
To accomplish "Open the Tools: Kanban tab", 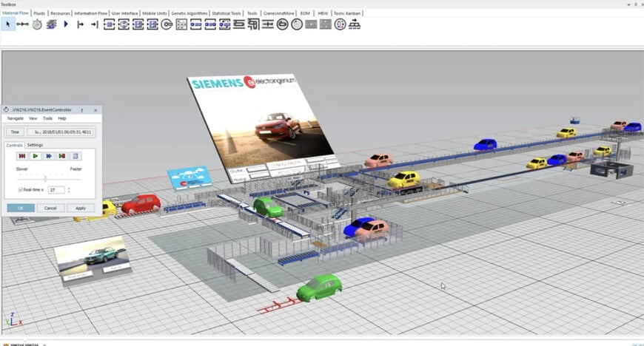I will click(x=347, y=13).
